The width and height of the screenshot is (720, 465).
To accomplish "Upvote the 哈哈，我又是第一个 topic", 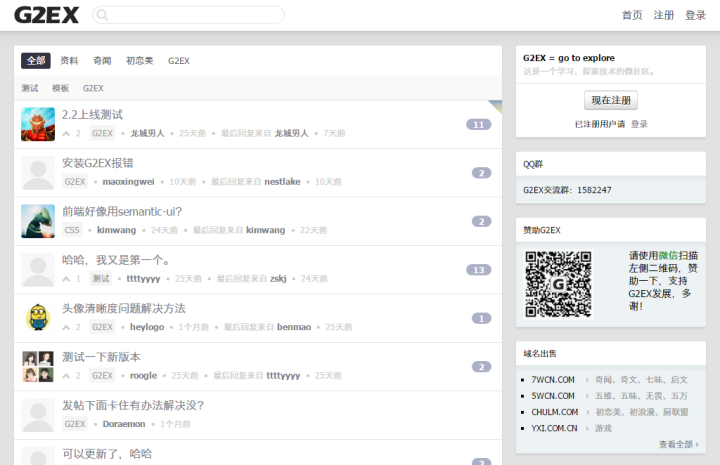I will 66,279.
